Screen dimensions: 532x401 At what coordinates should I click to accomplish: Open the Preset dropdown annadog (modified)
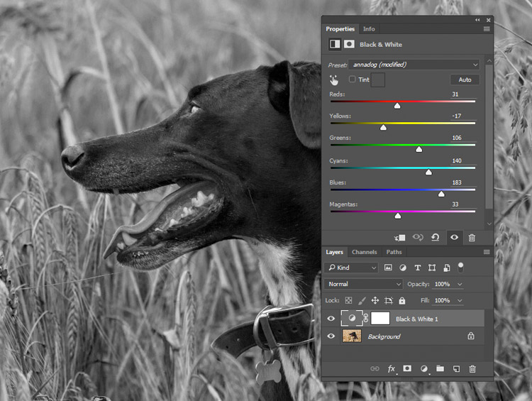[x=414, y=65]
